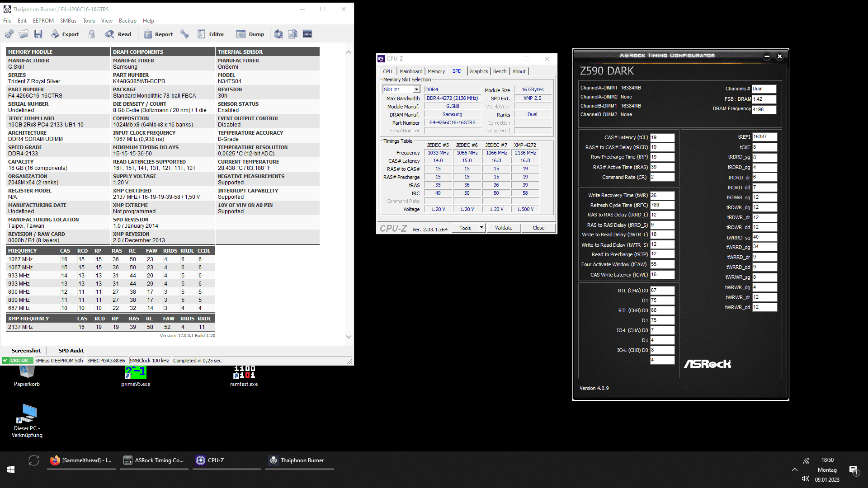868x488 pixels.
Task: Click the Validate button in CPU-Z
Action: (504, 228)
